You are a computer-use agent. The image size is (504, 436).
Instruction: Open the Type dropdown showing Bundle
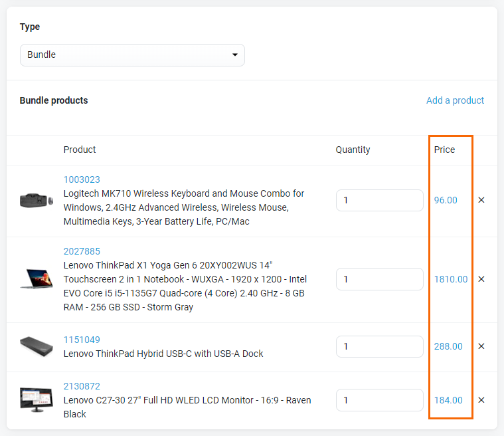click(x=132, y=55)
